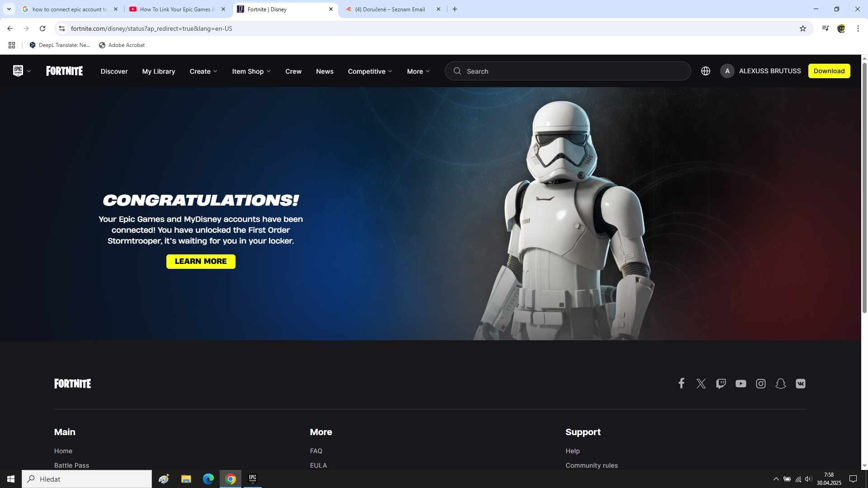Bookmark this page with the star icon
Screen dimensions: 868x488
point(802,28)
